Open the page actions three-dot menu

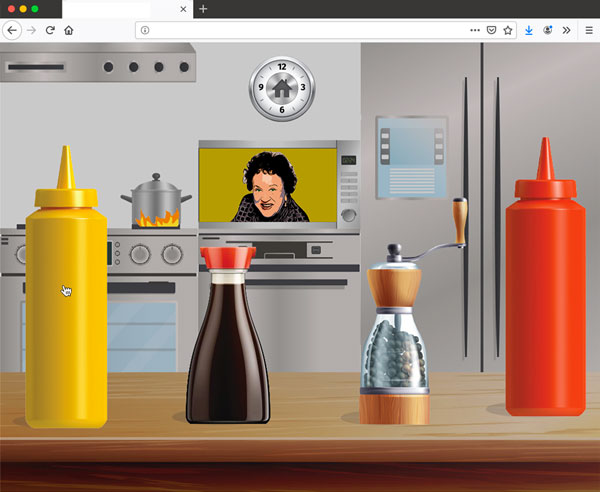pyautogui.click(x=474, y=30)
